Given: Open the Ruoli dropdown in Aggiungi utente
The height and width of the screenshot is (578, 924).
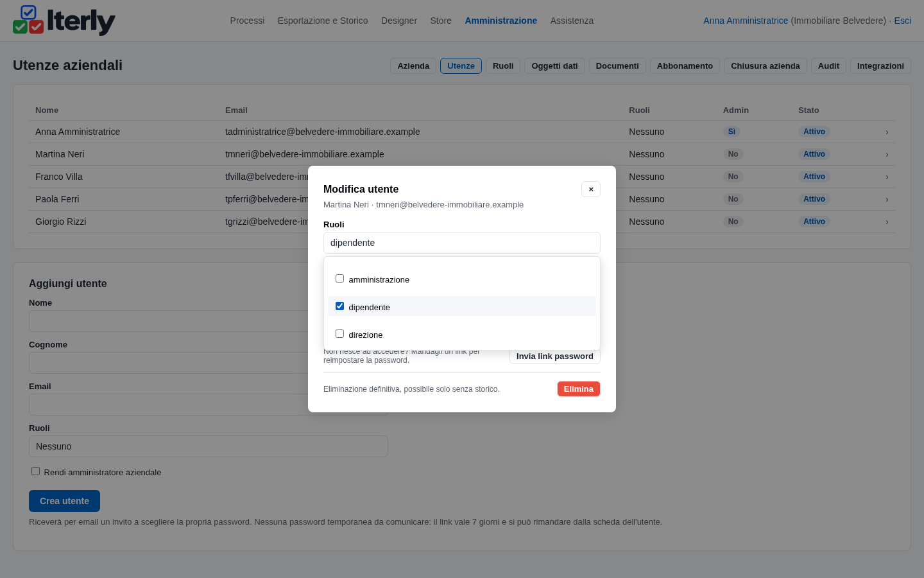Looking at the screenshot, I should [x=209, y=446].
